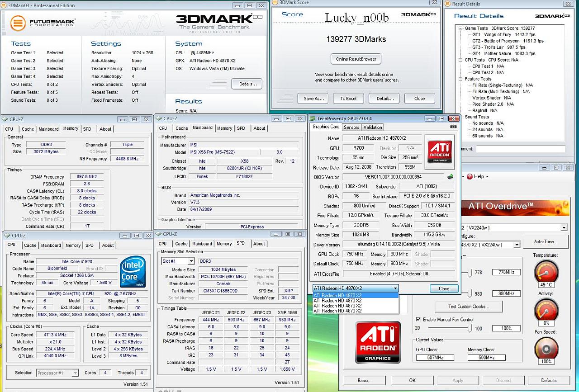Open the Help dropdown arrow in Catalyst

(x=488, y=177)
